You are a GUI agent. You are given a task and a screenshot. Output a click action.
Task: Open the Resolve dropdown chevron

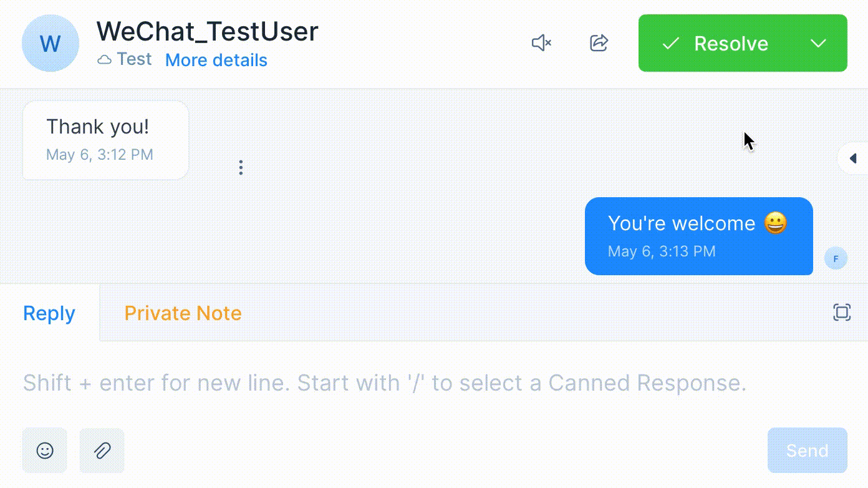818,43
